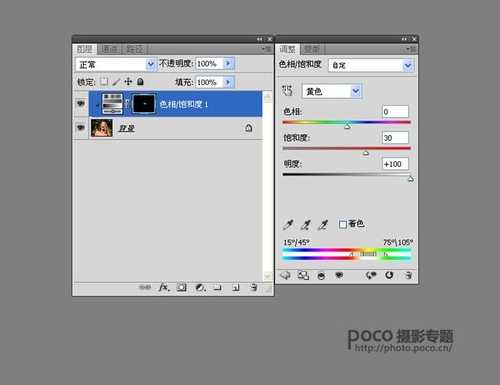Click the Background layer lock icon
This screenshot has width=500, height=385.
coord(249,128)
